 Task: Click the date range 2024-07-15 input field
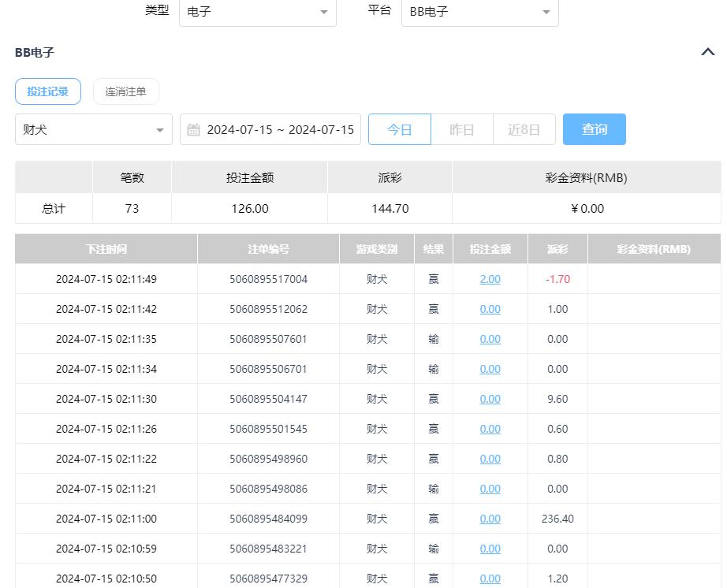(280, 130)
